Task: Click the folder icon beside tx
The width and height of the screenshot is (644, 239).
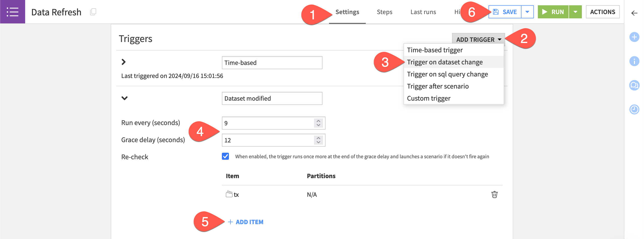Action: click(x=229, y=194)
